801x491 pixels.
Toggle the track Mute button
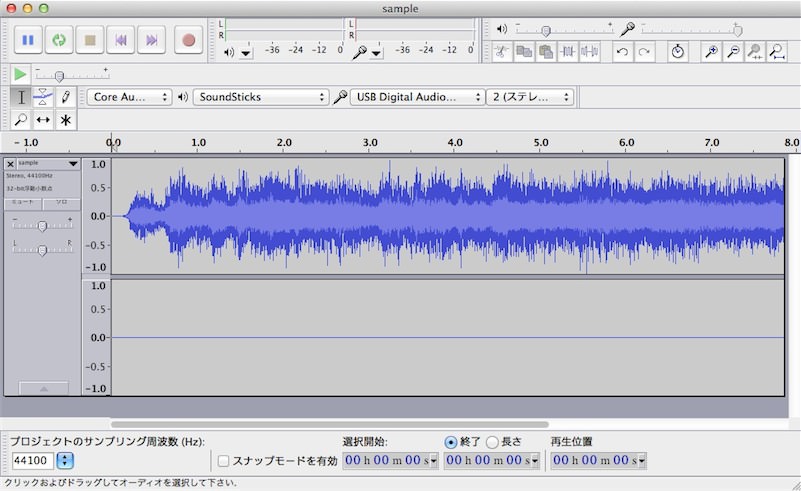(23, 203)
